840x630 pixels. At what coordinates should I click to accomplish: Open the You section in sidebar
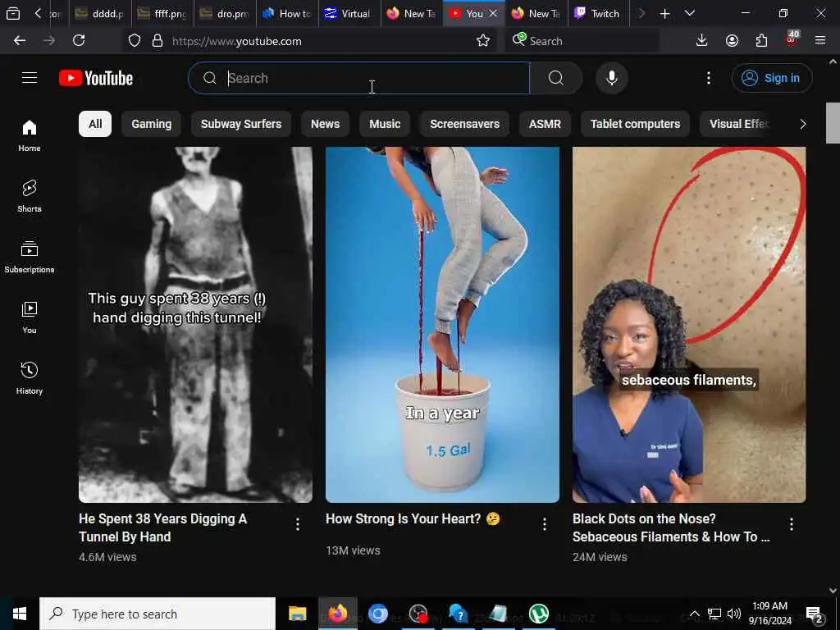(x=30, y=317)
